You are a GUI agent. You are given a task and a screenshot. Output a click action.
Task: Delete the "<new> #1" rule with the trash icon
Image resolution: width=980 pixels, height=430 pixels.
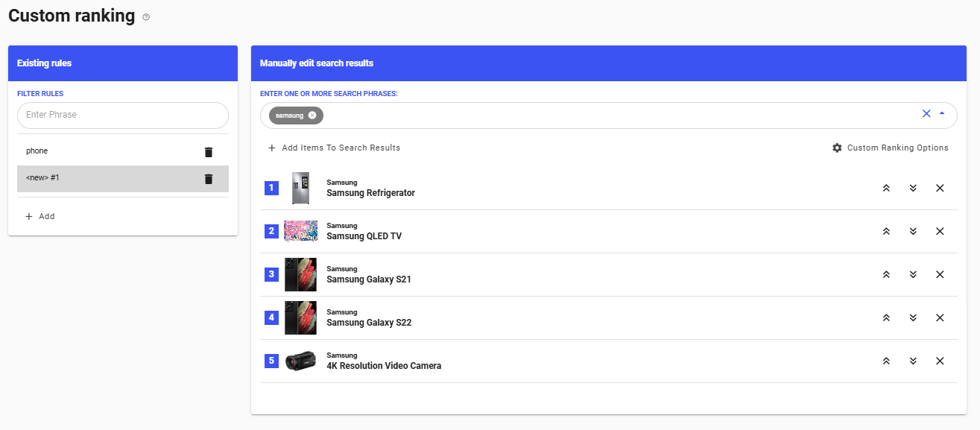point(209,178)
